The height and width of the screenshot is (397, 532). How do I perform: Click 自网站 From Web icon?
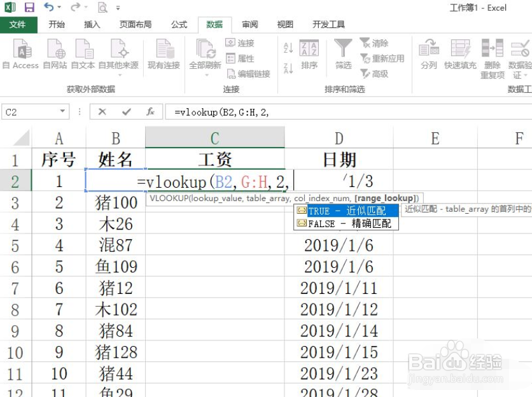55,54
